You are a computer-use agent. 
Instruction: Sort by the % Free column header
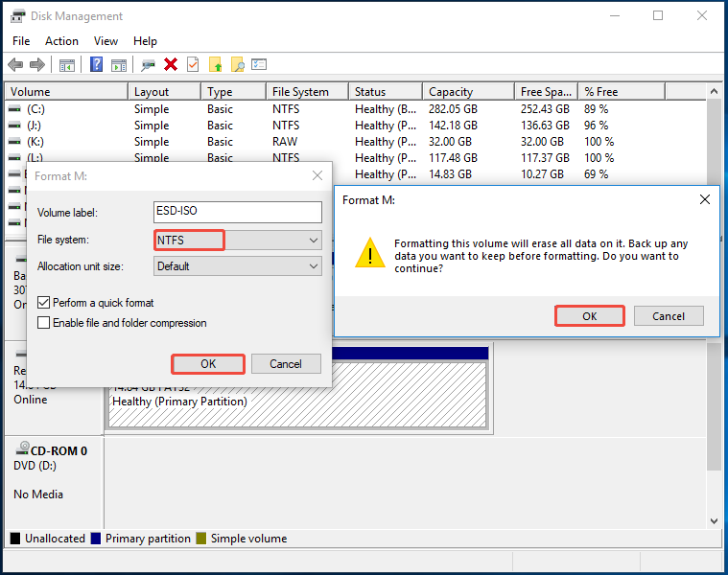pos(622,92)
